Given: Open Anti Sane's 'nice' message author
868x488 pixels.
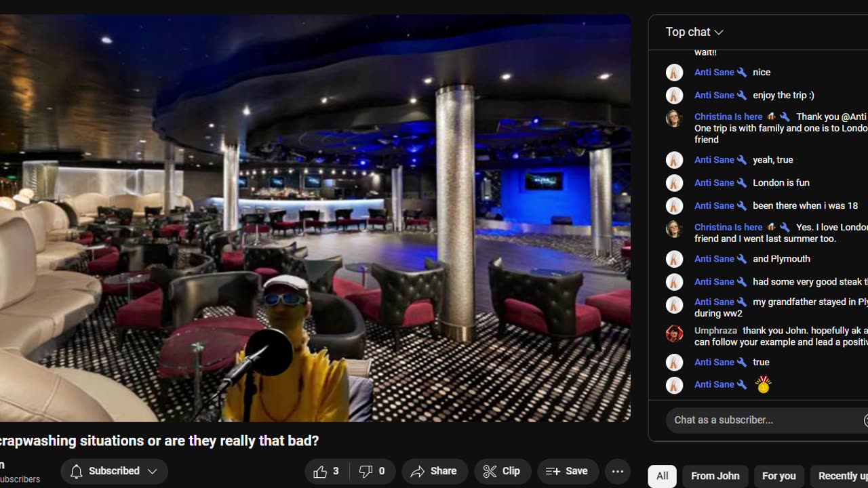Looking at the screenshot, I should (x=714, y=73).
